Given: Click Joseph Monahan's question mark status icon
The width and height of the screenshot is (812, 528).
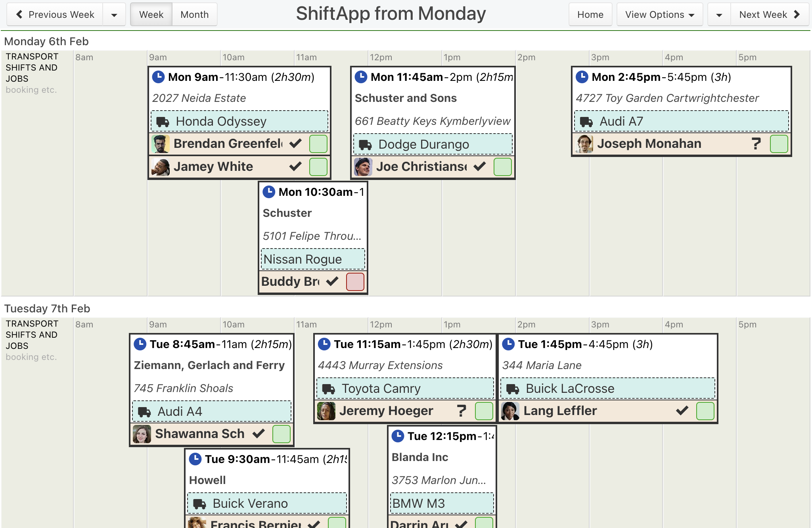Looking at the screenshot, I should pyautogui.click(x=756, y=143).
